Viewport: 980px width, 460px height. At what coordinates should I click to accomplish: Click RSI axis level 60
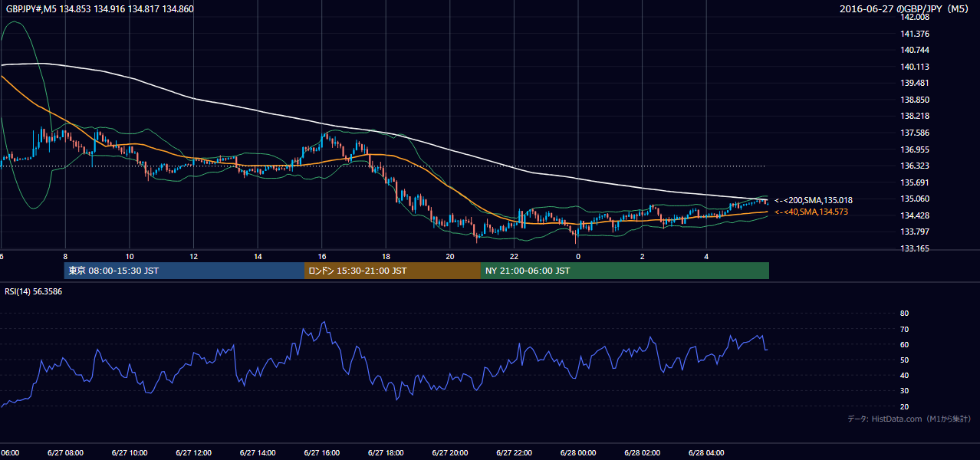coord(904,344)
